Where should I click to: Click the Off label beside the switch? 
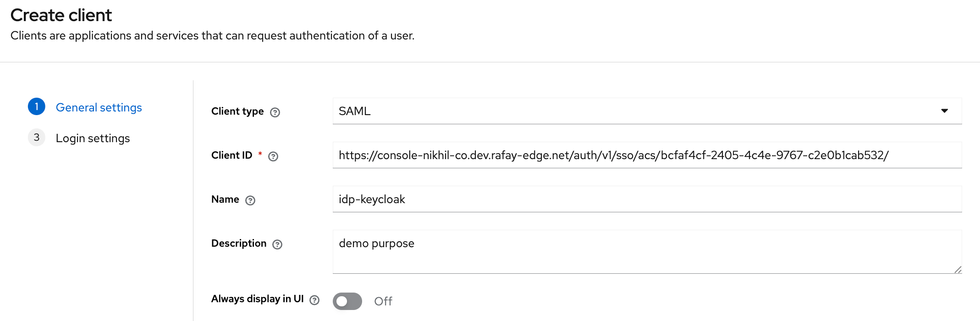(x=383, y=301)
